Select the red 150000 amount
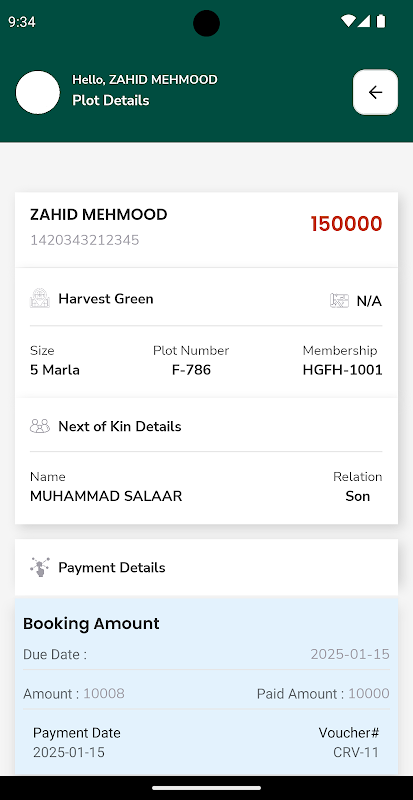Screen dimensions: 413x800 tap(346, 224)
